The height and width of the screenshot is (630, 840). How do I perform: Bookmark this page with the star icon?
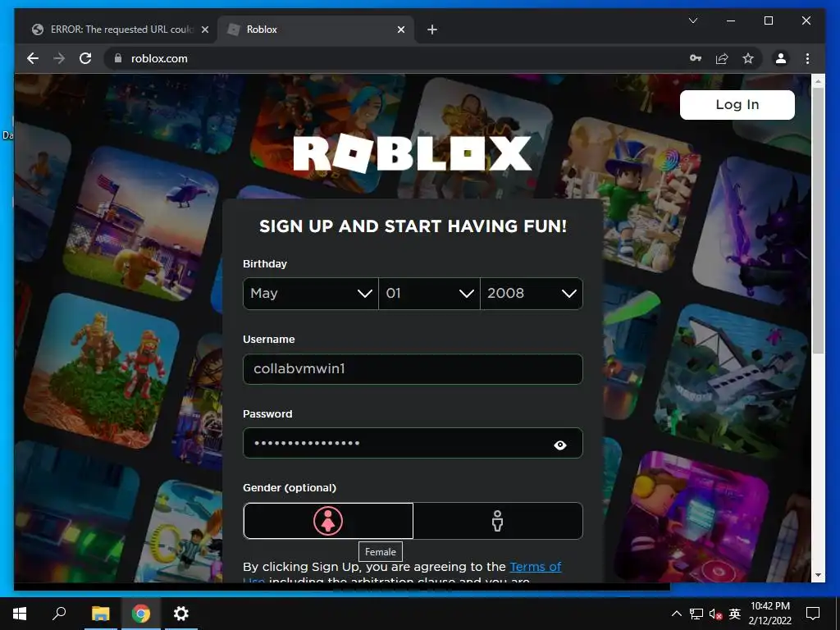pyautogui.click(x=748, y=58)
